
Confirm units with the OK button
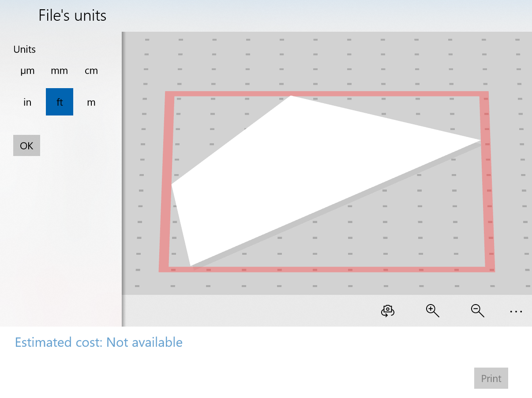tap(26, 145)
